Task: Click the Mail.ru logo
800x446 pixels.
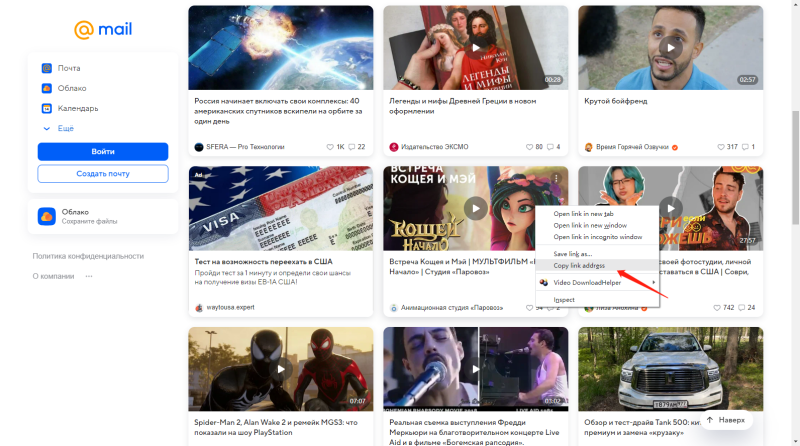Action: click(x=103, y=29)
